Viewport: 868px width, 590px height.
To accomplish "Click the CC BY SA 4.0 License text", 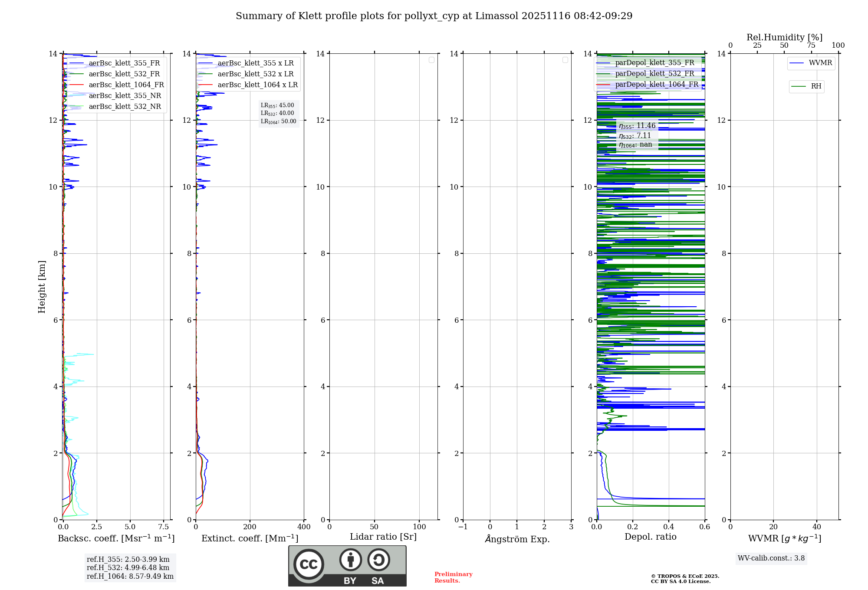I will coord(681,582).
